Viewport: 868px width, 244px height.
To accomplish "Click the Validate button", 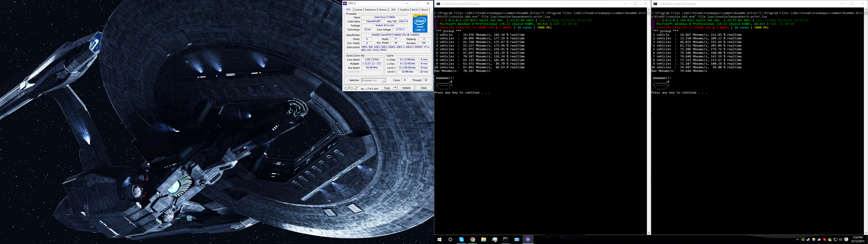I will [406, 88].
